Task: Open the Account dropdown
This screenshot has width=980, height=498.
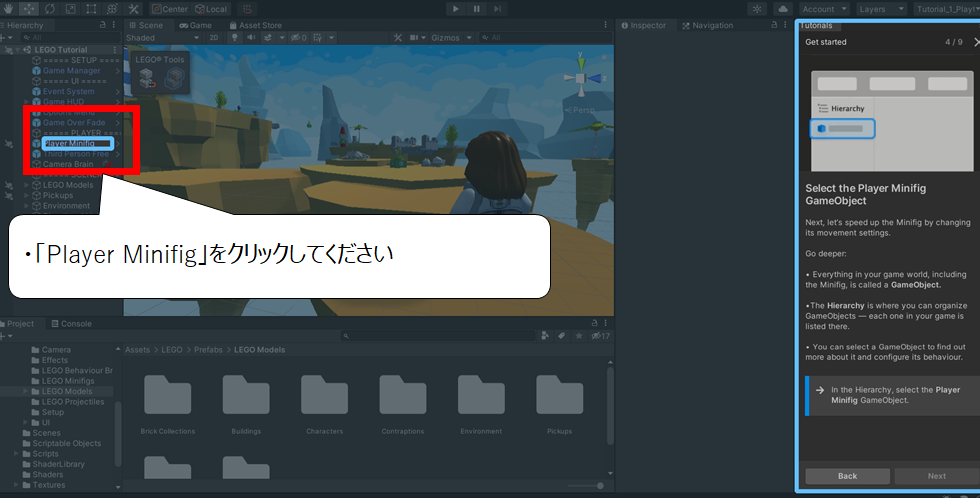Action: pos(824,9)
